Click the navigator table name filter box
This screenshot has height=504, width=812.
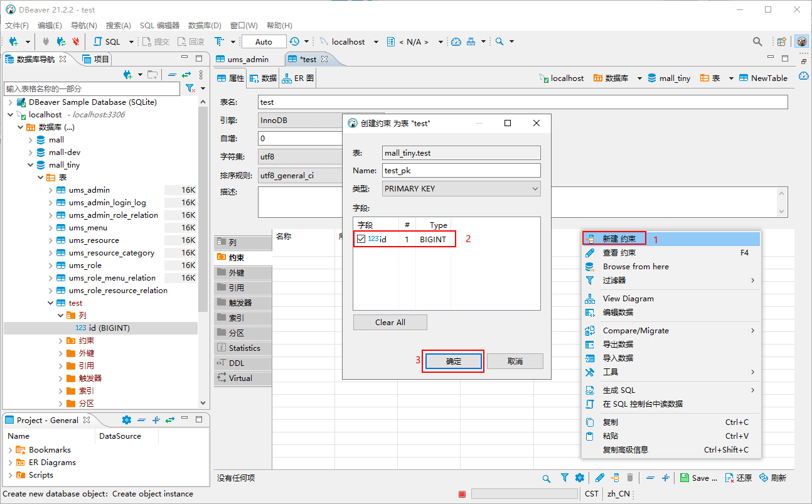(x=92, y=88)
